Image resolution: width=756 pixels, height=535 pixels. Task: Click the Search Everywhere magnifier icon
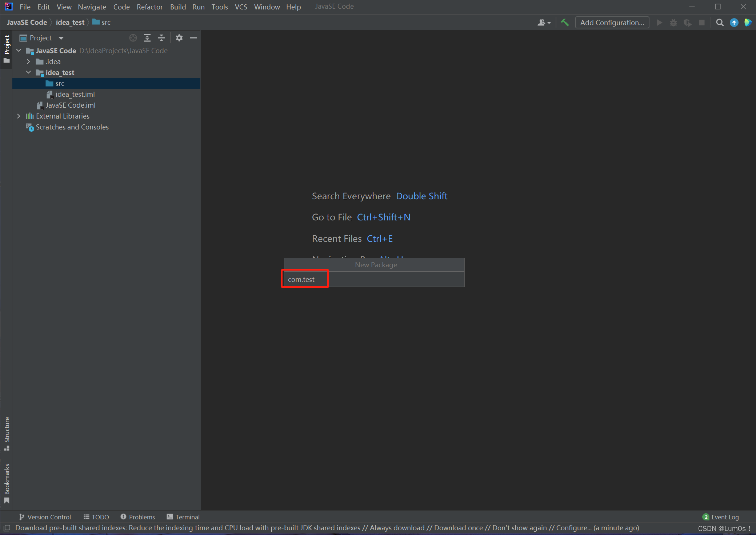(x=719, y=23)
